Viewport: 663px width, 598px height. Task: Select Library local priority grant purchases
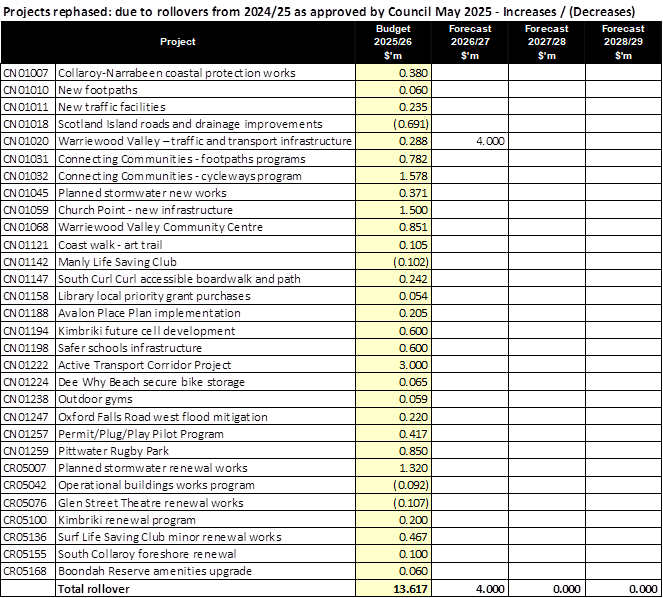[154, 296]
